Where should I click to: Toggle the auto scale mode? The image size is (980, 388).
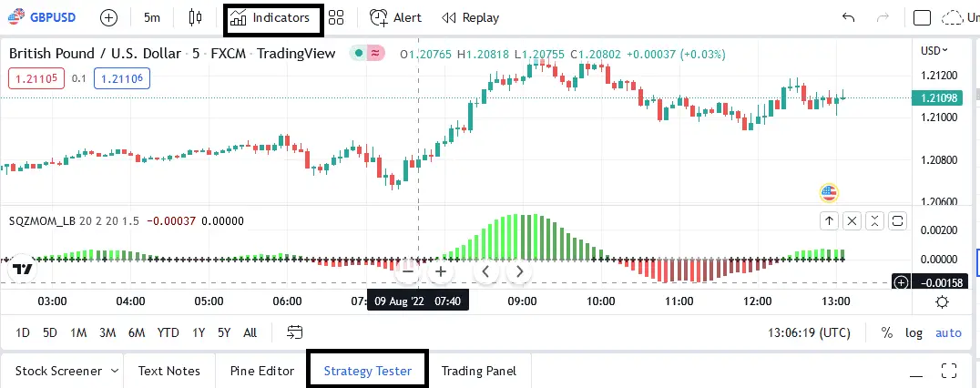tap(948, 333)
